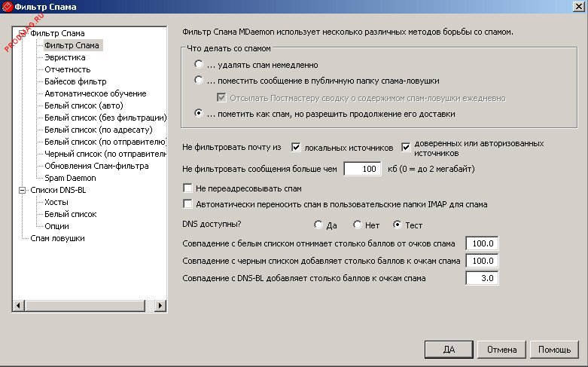Viewport: 588px width, 367px height.
Task: Choose the удалять спам немедленно radio option
Action: coord(199,65)
